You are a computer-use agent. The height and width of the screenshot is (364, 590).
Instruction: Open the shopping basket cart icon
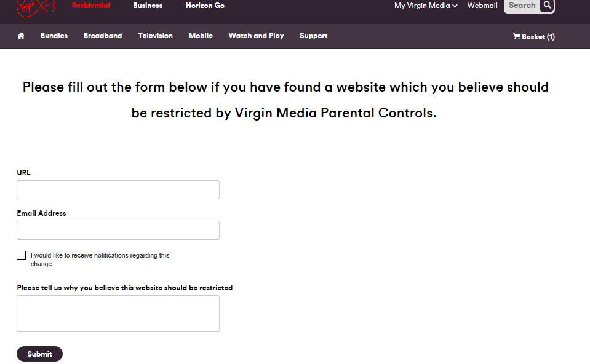(517, 36)
